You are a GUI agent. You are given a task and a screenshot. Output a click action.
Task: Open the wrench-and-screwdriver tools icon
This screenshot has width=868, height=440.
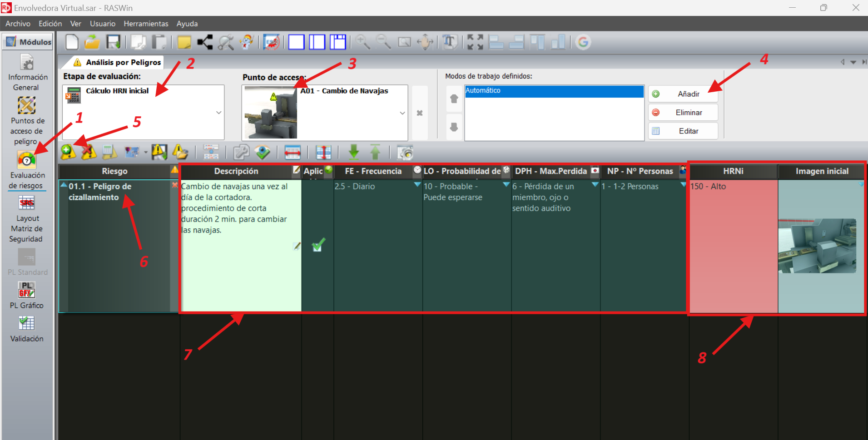(226, 42)
